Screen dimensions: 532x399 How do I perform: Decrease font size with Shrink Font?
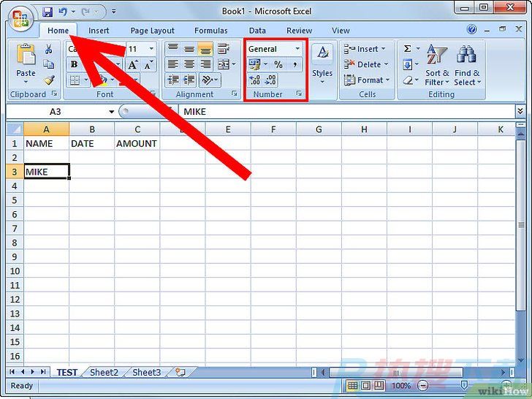148,64
